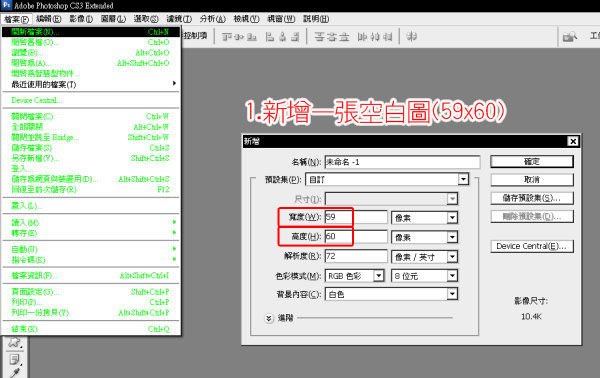The height and width of the screenshot is (378, 600).
Task: Click the align bottom edges icon
Action: [x=251, y=37]
